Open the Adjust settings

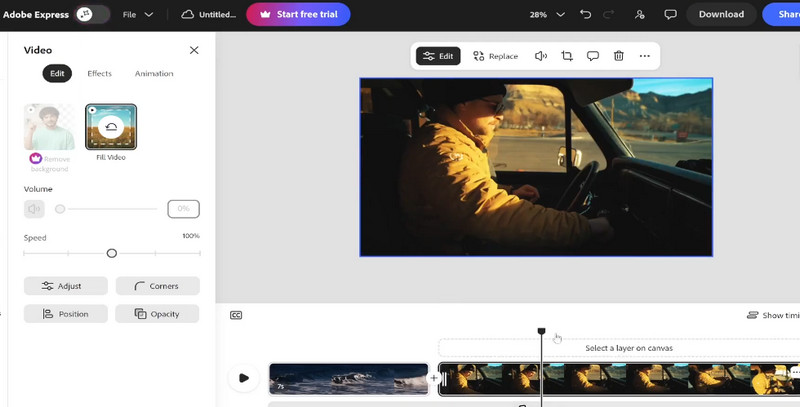tap(66, 286)
